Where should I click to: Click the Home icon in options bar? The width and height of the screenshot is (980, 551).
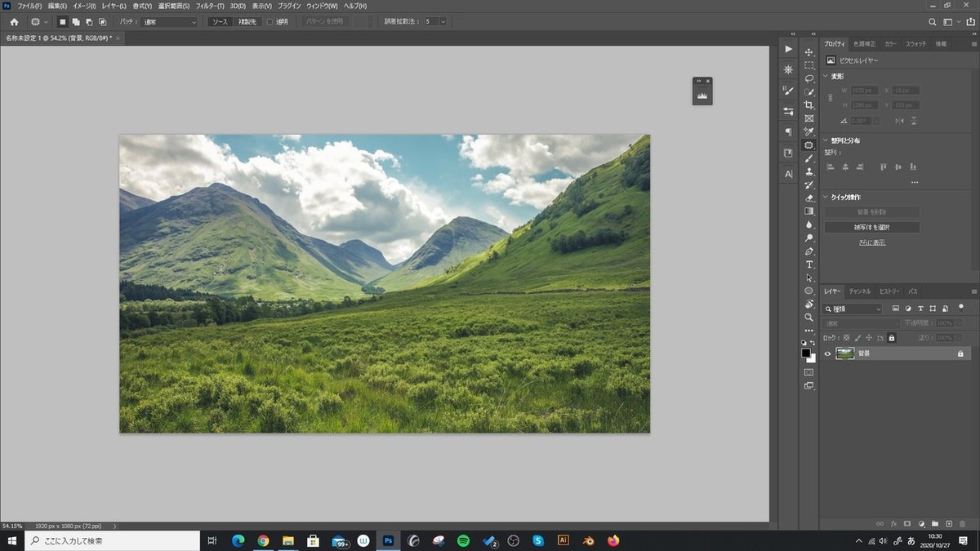(14, 21)
